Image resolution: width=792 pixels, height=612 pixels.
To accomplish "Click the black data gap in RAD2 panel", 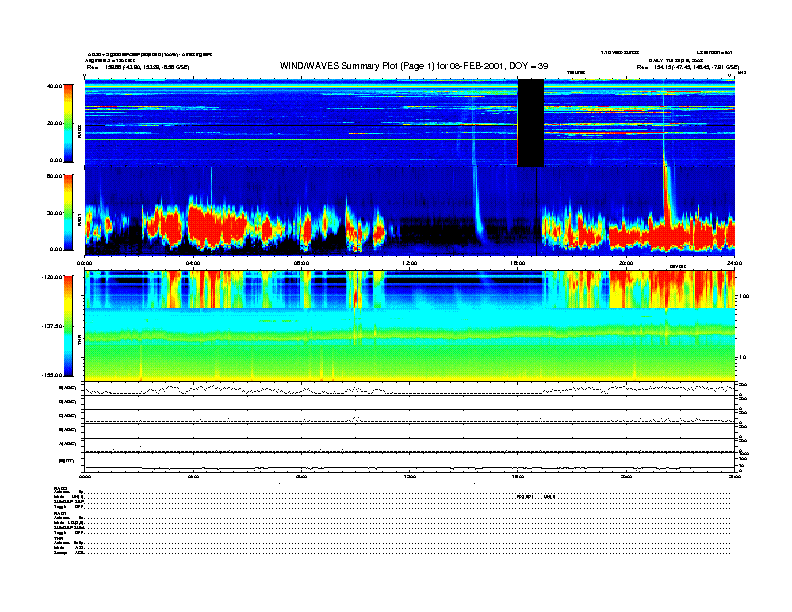I will [530, 123].
